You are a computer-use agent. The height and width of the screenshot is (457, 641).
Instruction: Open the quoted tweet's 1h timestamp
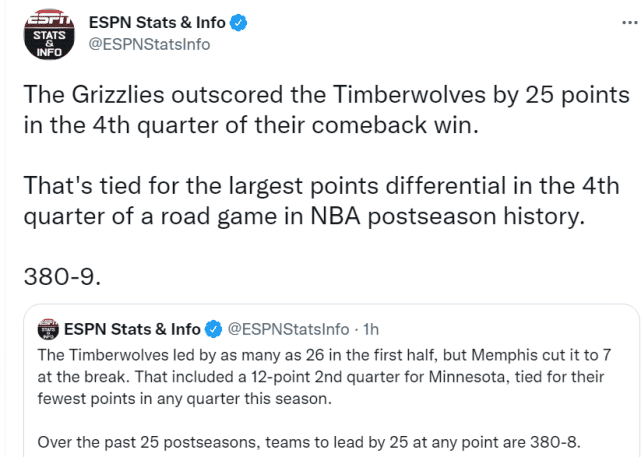coord(369,329)
